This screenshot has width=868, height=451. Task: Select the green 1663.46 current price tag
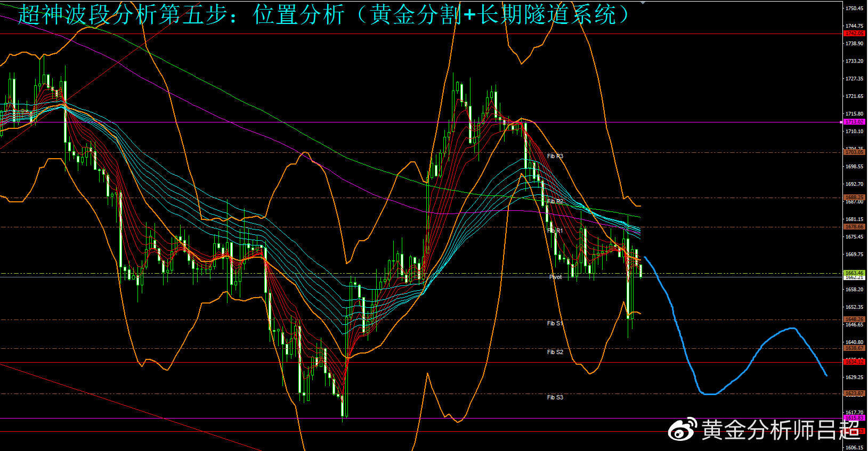pos(854,273)
